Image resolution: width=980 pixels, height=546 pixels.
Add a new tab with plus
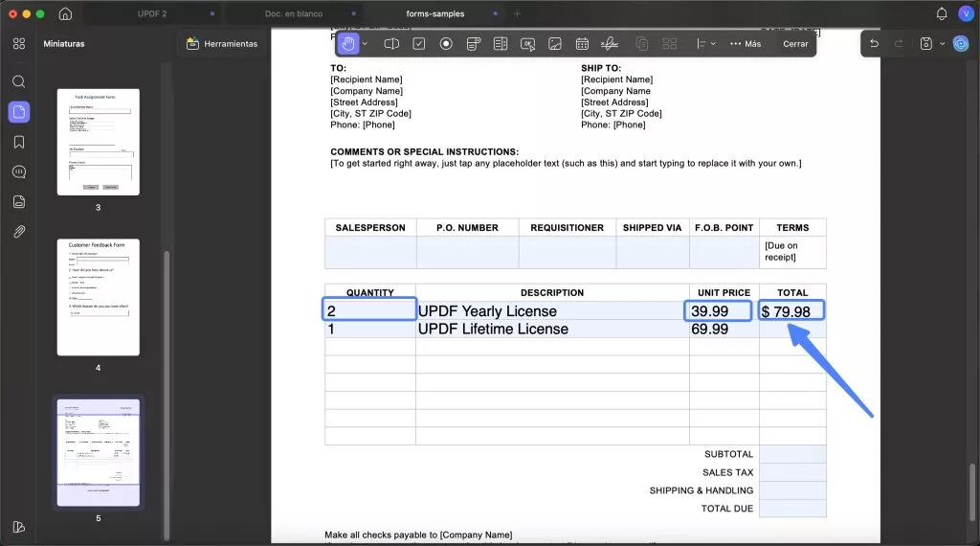click(517, 13)
